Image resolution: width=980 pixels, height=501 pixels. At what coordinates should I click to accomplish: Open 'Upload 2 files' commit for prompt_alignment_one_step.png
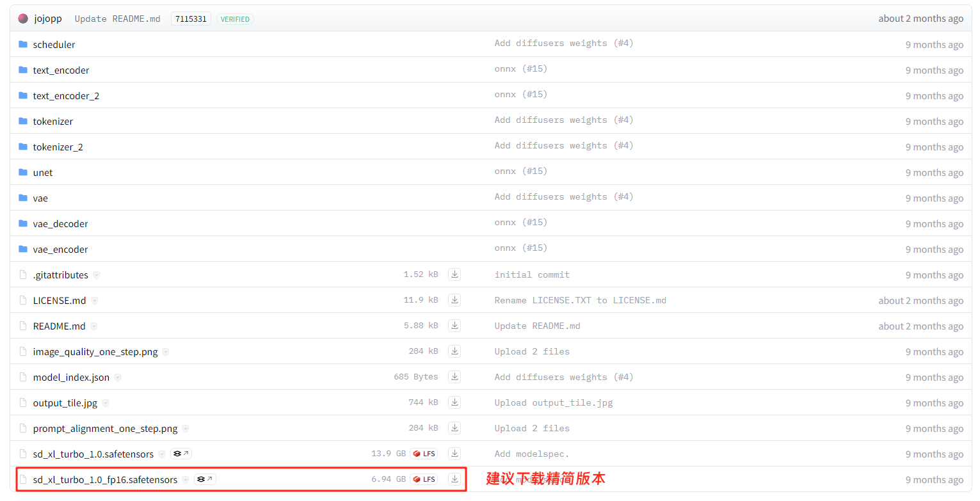pyautogui.click(x=532, y=428)
